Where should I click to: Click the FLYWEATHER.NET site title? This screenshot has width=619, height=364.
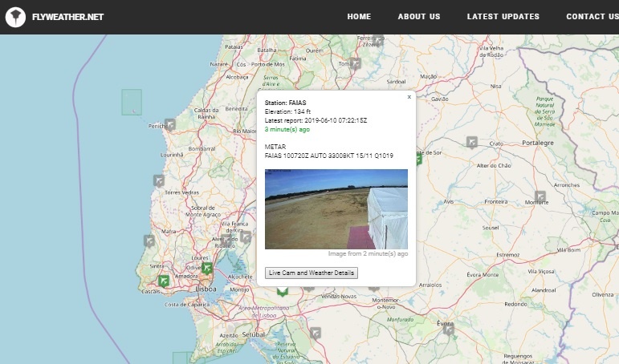67,17
